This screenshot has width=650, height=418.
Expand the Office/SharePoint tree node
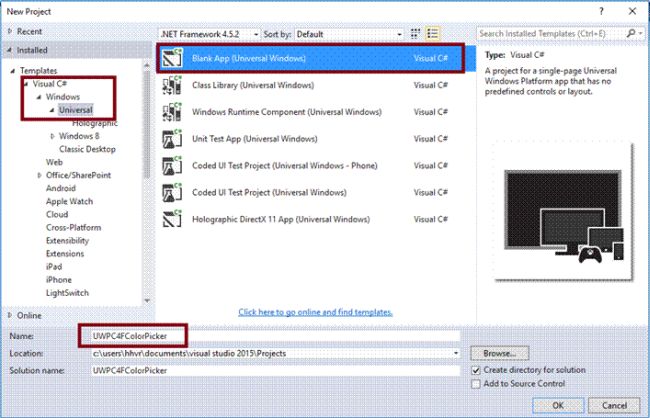[39, 175]
